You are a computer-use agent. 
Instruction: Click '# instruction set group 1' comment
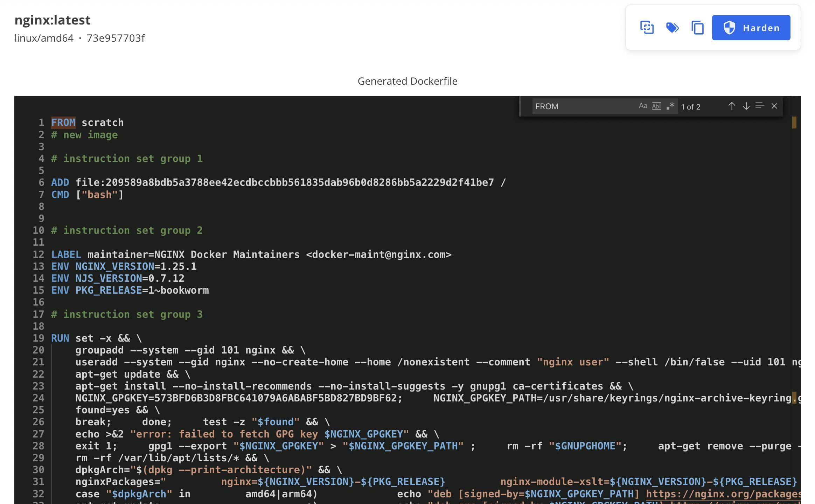(x=127, y=159)
